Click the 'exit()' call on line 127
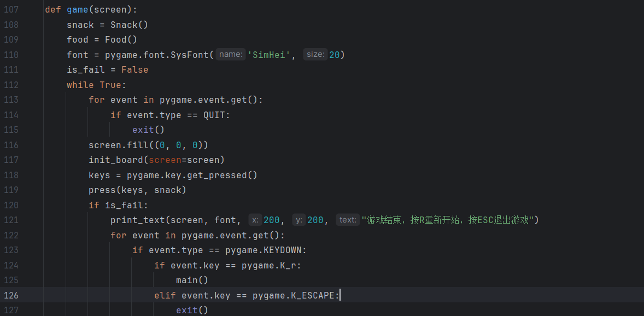The height and width of the screenshot is (316, 644). 192,310
